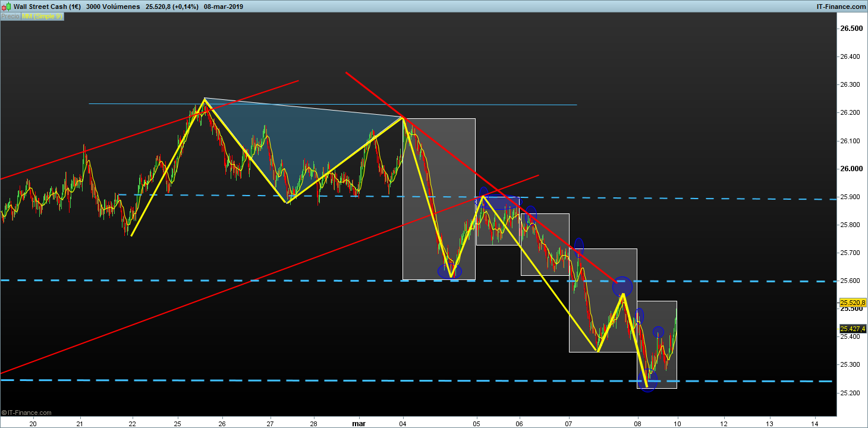868x428 pixels.
Task: Click the 27 date label on time axis
Action: coord(270,423)
